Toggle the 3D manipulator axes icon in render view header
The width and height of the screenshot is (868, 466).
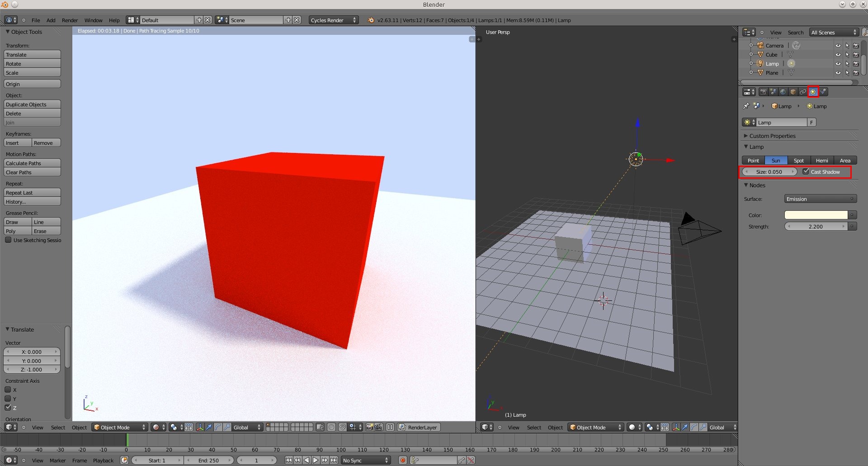click(200, 427)
